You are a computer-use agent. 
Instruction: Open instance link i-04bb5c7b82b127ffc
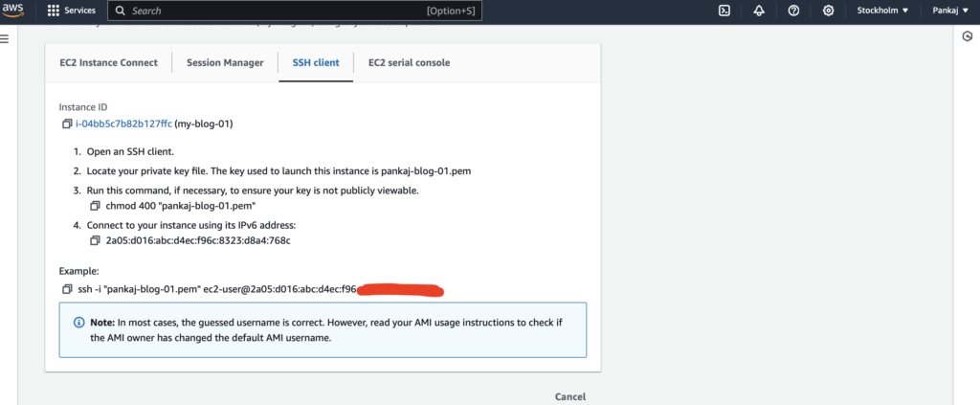[123, 124]
